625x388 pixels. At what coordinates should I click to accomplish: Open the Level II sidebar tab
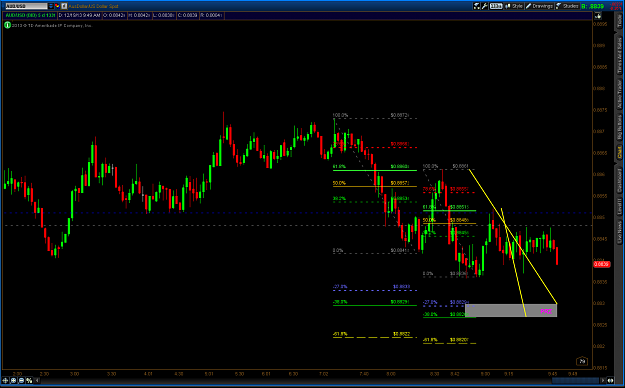coord(619,207)
